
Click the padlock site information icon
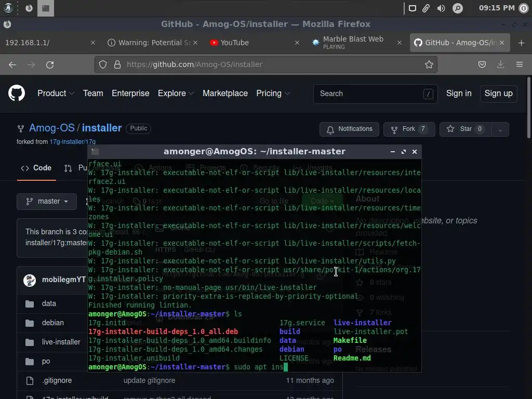coord(117,64)
